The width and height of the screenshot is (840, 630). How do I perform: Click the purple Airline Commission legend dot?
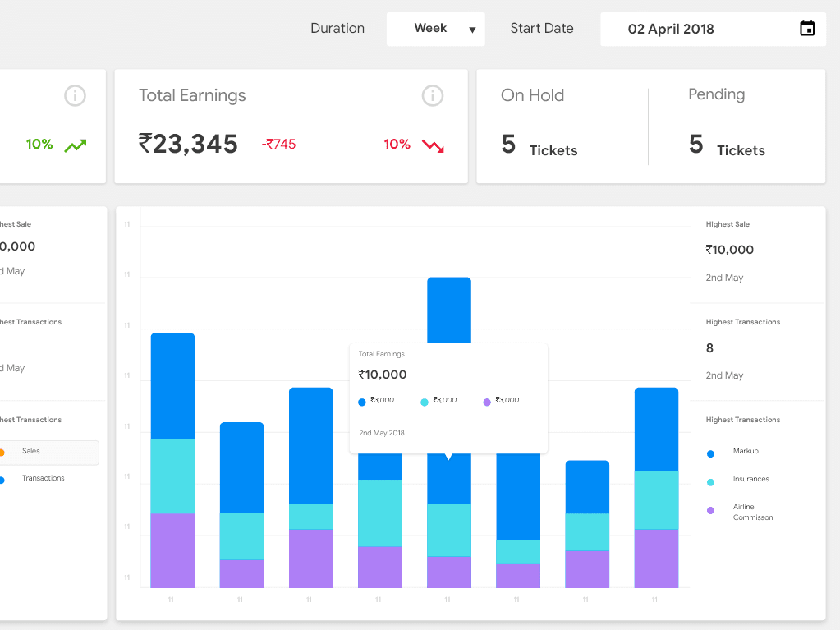pyautogui.click(x=710, y=510)
